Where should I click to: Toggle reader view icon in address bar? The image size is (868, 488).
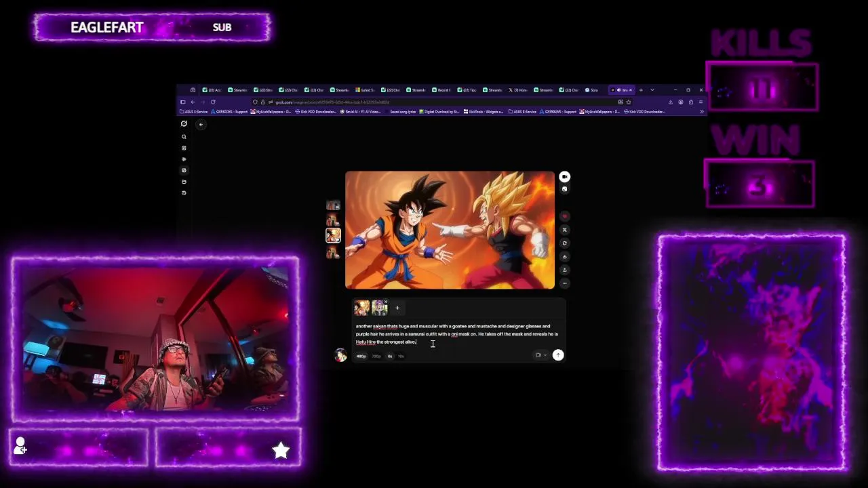(x=620, y=102)
